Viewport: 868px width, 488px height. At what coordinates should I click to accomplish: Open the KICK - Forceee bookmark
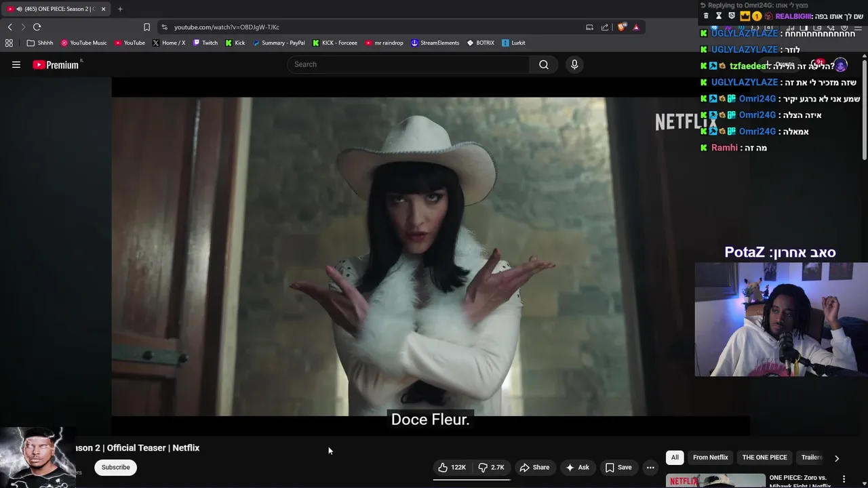(335, 43)
